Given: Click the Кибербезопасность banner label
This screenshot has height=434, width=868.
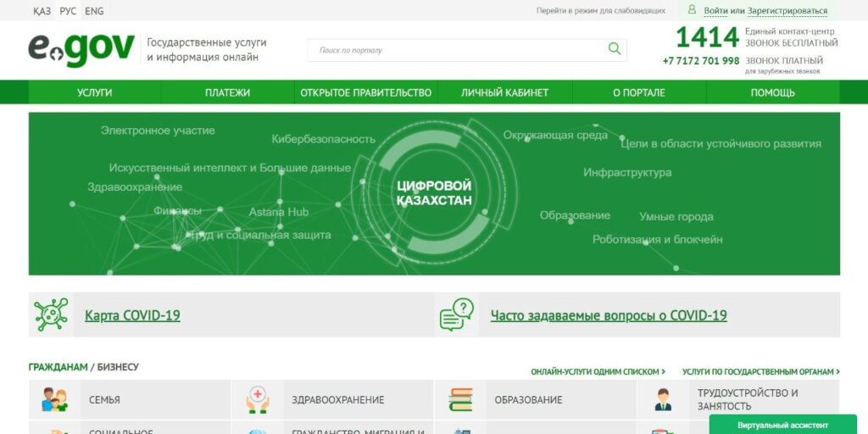Looking at the screenshot, I should tap(323, 139).
